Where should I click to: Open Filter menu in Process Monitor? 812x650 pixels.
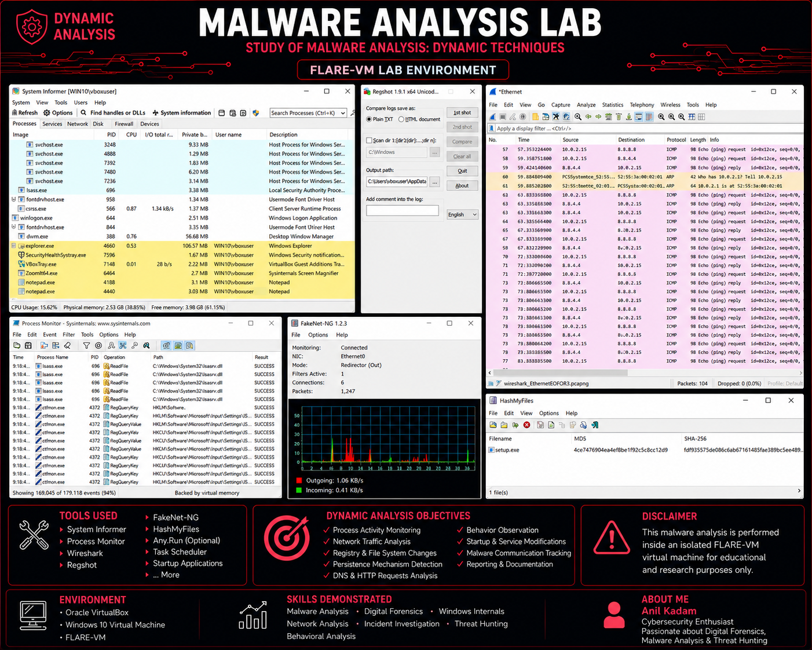(x=68, y=334)
